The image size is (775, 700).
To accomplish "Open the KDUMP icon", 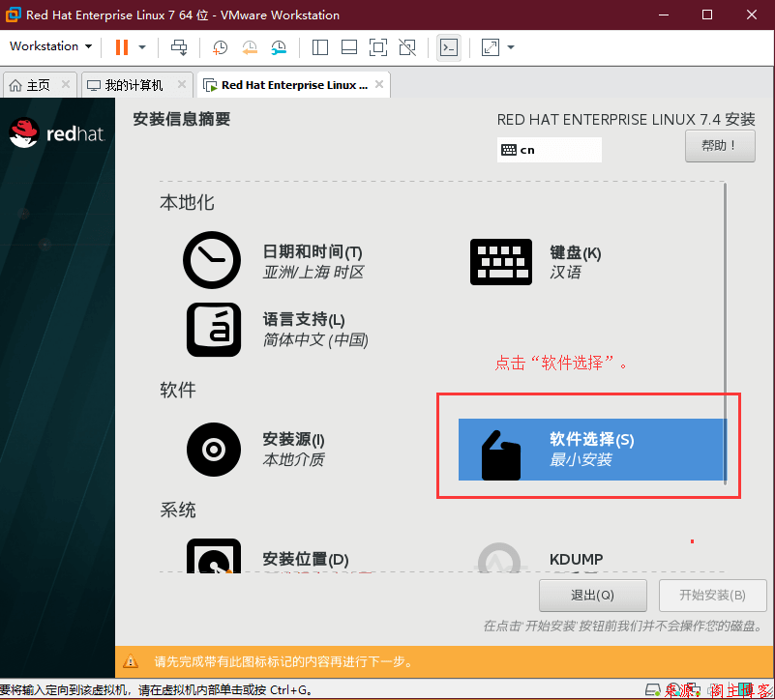I will coord(499,558).
